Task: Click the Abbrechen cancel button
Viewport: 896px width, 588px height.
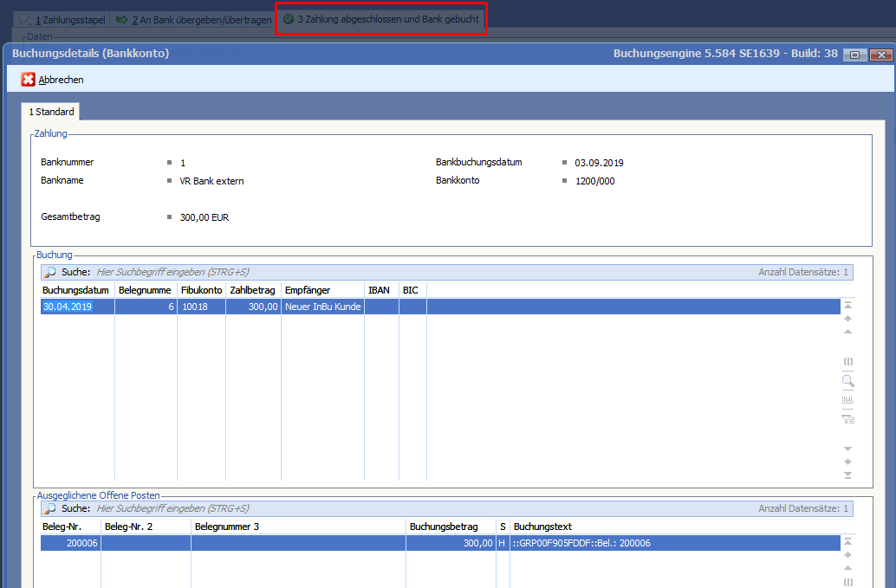Action: point(53,80)
